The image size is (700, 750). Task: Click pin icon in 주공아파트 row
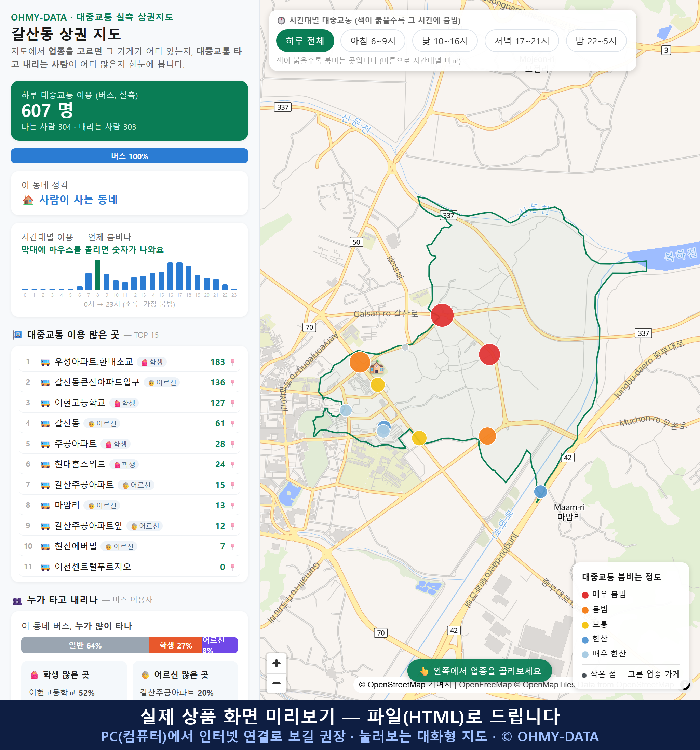click(232, 444)
